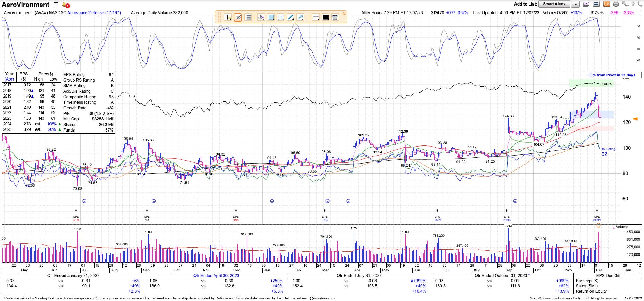
Task: Select the highlighter marker drawing tool
Action: tap(261, 17)
